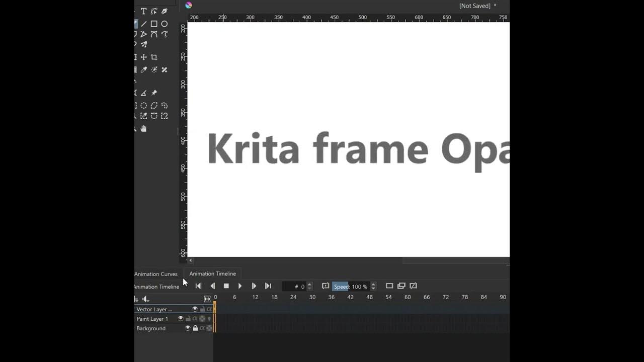Select the Pan hand tool
The width and height of the screenshot is (644, 362).
pyautogui.click(x=143, y=129)
